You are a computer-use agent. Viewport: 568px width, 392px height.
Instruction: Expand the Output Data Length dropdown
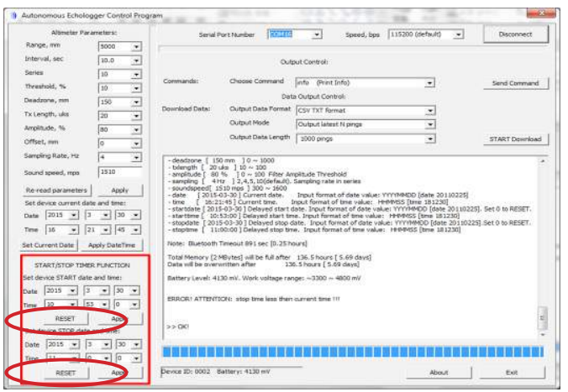coord(429,138)
